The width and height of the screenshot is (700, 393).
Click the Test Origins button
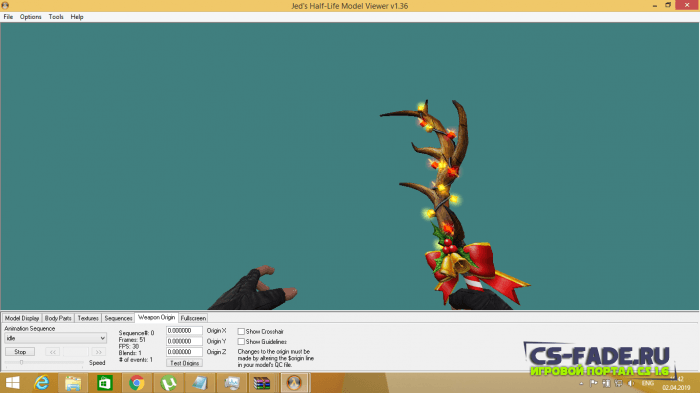[x=184, y=363]
